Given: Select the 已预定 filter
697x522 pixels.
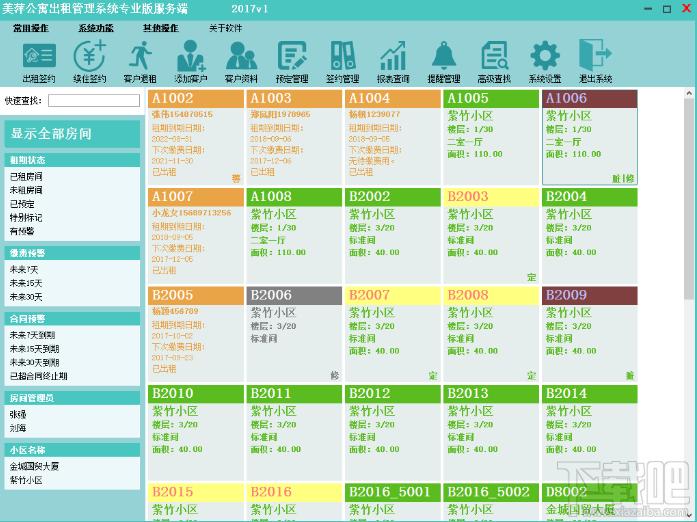Looking at the screenshot, I should pyautogui.click(x=22, y=204).
